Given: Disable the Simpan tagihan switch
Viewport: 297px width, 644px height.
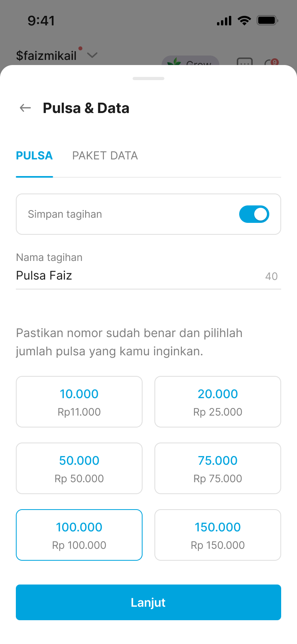Looking at the screenshot, I should pos(254,214).
